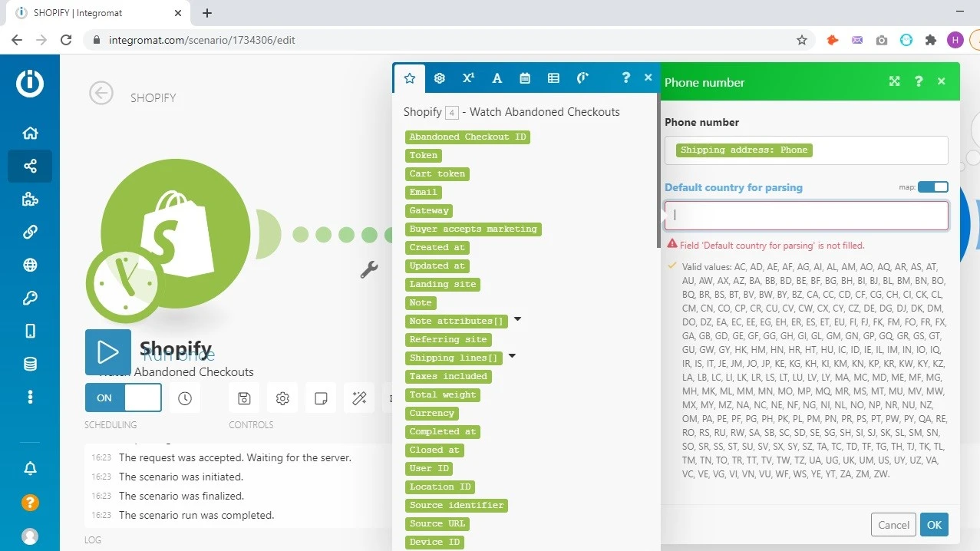Open the date and time functions tab

525,78
